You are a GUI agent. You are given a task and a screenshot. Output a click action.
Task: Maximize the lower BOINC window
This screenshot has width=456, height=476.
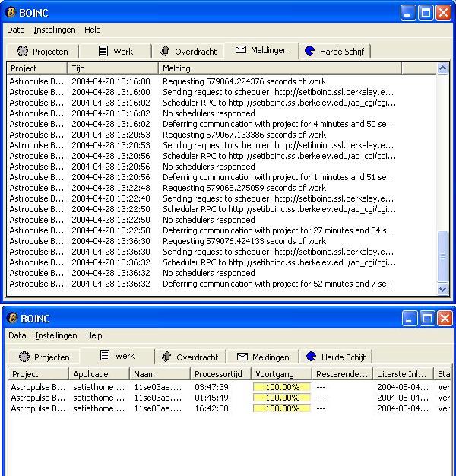[x=427, y=319]
